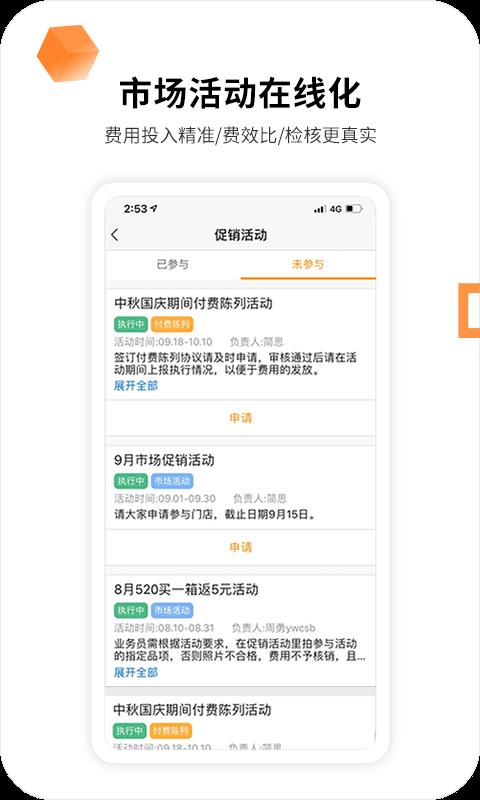Image resolution: width=480 pixels, height=800 pixels.
Task: Open the 9月市场促销活动 title
Action: click(164, 460)
